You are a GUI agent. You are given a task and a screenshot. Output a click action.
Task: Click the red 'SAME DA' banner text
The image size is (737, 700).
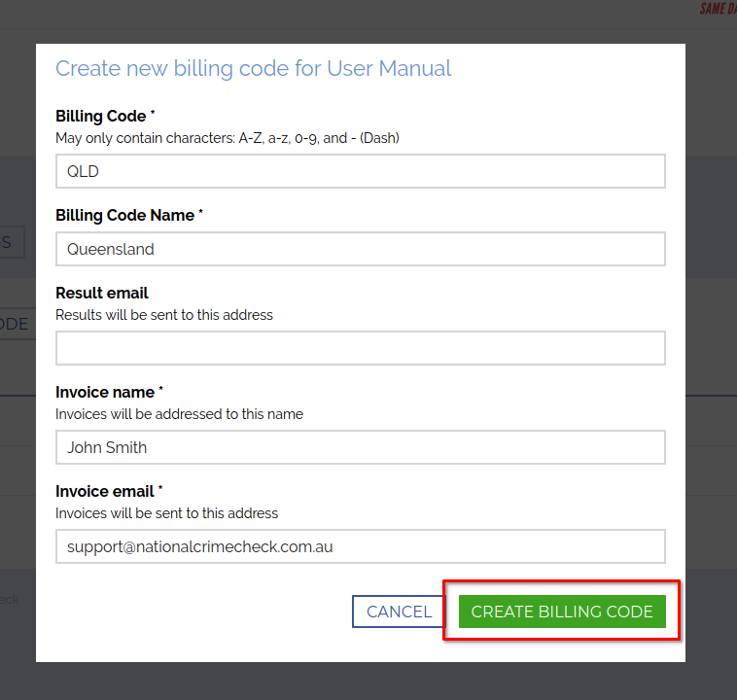(x=718, y=10)
